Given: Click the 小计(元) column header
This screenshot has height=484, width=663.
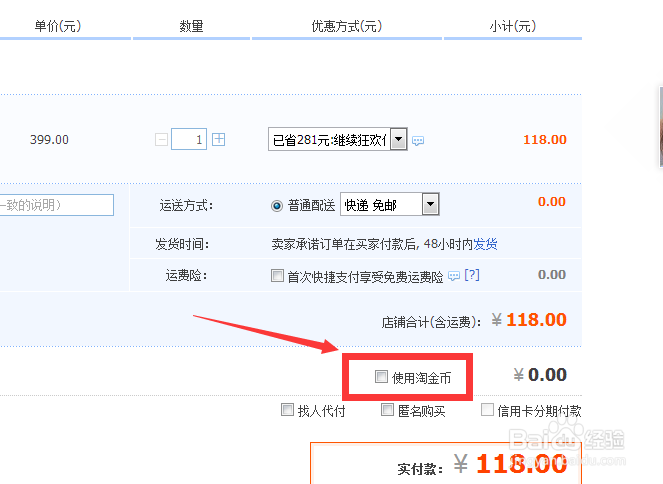Looking at the screenshot, I should [x=514, y=26].
